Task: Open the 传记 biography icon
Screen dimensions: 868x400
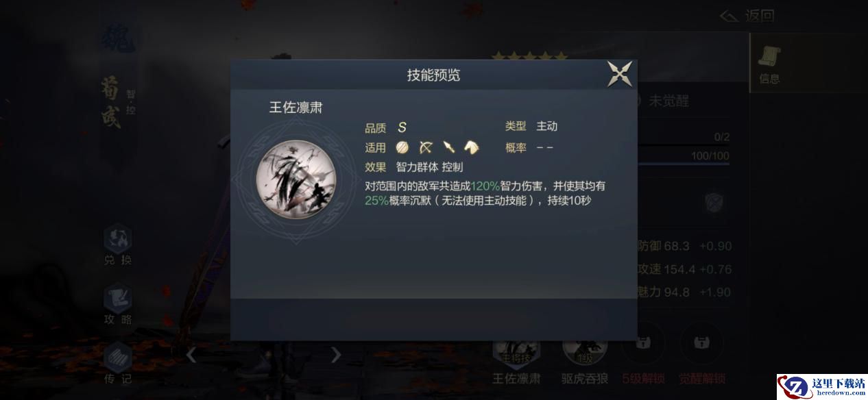Action: [118, 363]
